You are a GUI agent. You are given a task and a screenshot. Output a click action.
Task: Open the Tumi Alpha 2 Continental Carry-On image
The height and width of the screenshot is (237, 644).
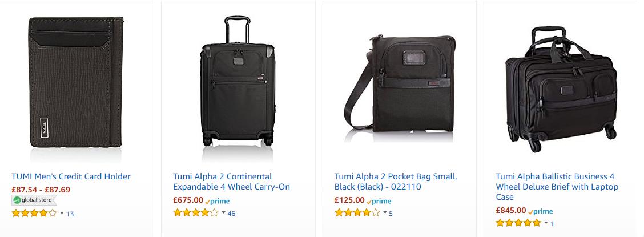pyautogui.click(x=238, y=81)
